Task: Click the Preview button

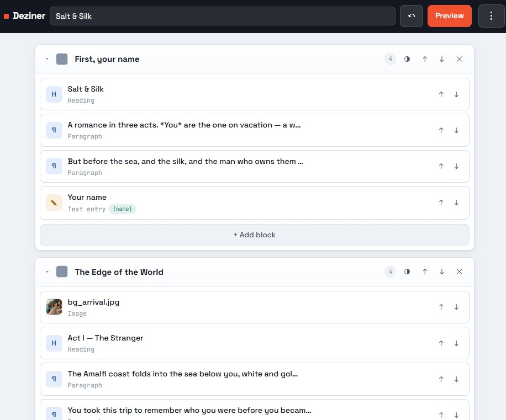Action: pos(449,16)
